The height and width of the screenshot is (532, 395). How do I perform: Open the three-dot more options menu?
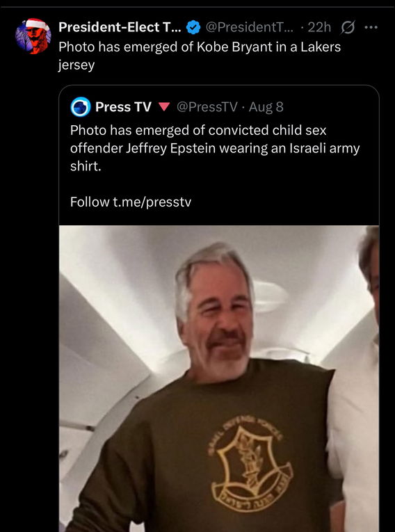371,27
